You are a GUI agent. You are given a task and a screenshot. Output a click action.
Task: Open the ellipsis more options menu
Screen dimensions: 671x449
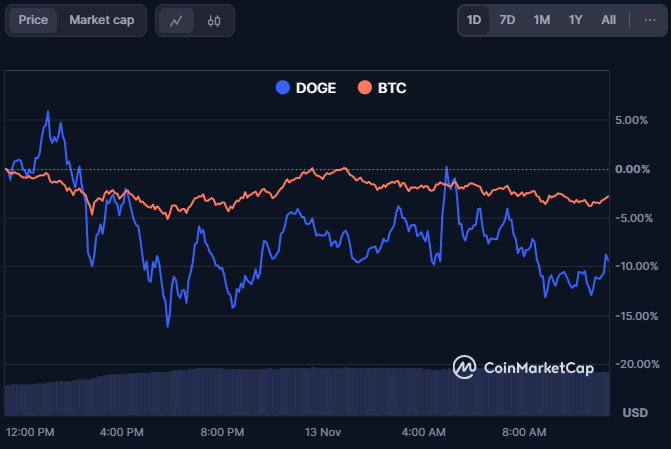tap(650, 20)
